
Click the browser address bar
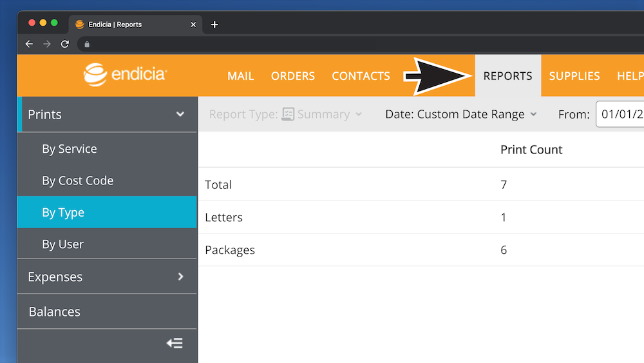click(x=361, y=44)
